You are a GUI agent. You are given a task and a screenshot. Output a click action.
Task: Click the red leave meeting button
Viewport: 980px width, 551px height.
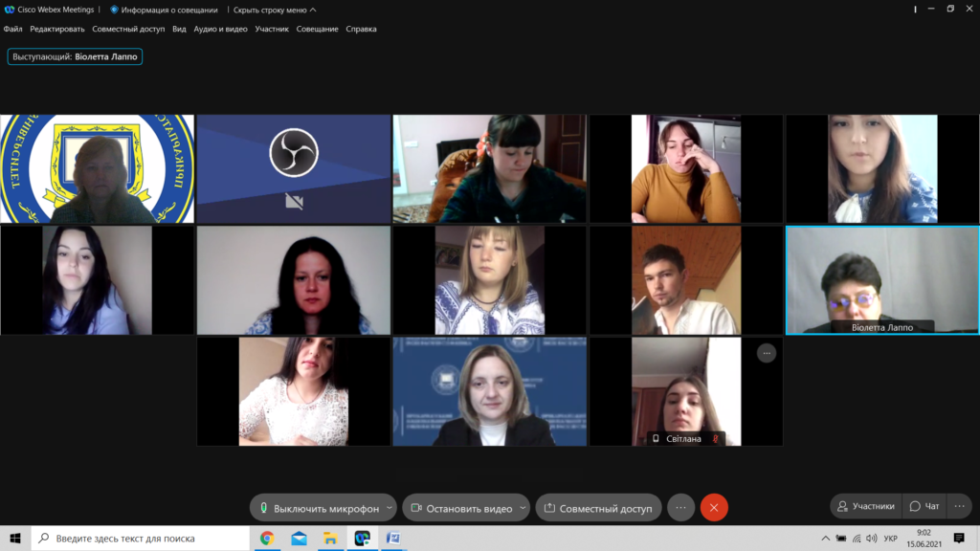[x=714, y=508]
